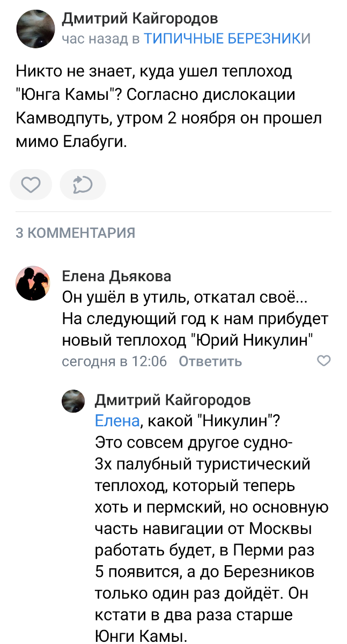Tap the reply text about 3х палубный теплоход

coord(202,464)
